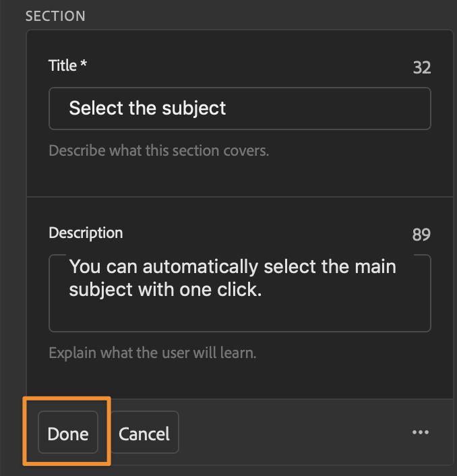Click the "Describe what this section covers." hint
The height and width of the screenshot is (476, 457).
159,150
